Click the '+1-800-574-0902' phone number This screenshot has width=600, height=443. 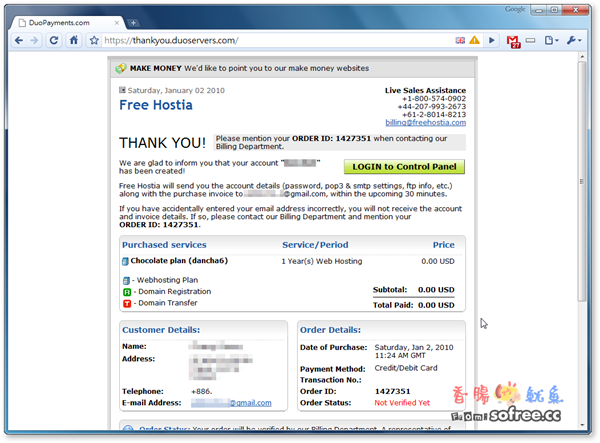(434, 99)
